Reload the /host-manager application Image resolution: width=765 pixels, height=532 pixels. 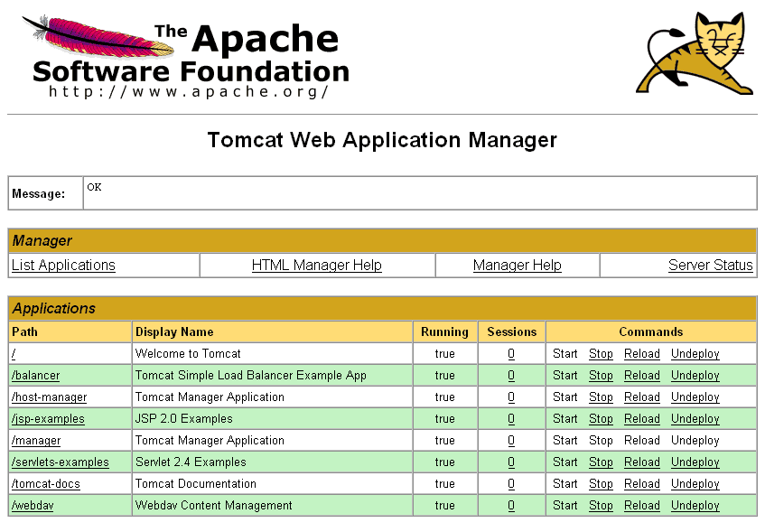coord(642,397)
